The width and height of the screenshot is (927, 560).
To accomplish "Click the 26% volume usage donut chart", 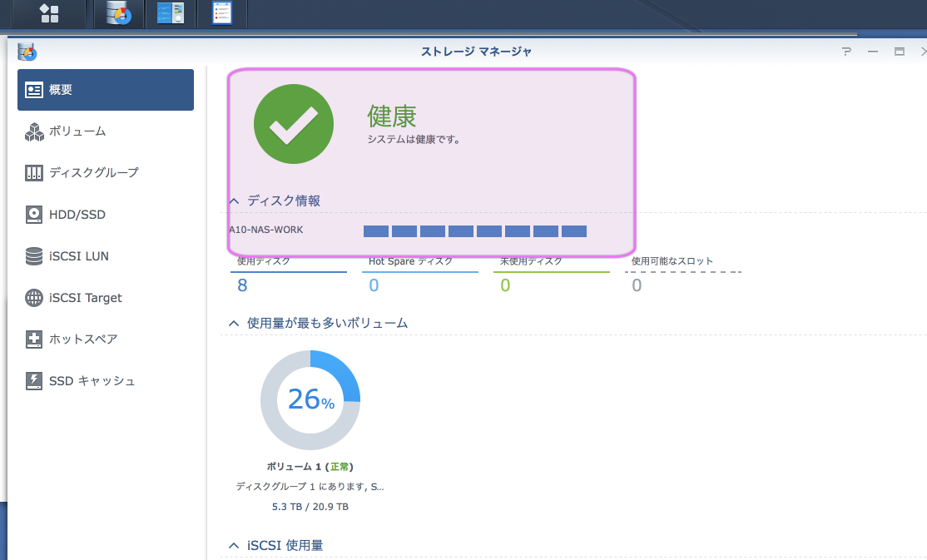I will point(310,400).
